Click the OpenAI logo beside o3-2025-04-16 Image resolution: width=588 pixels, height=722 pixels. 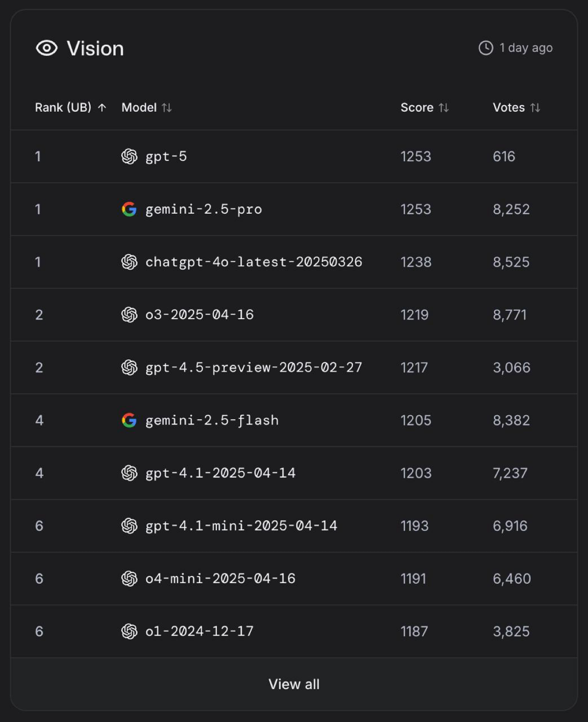click(129, 315)
